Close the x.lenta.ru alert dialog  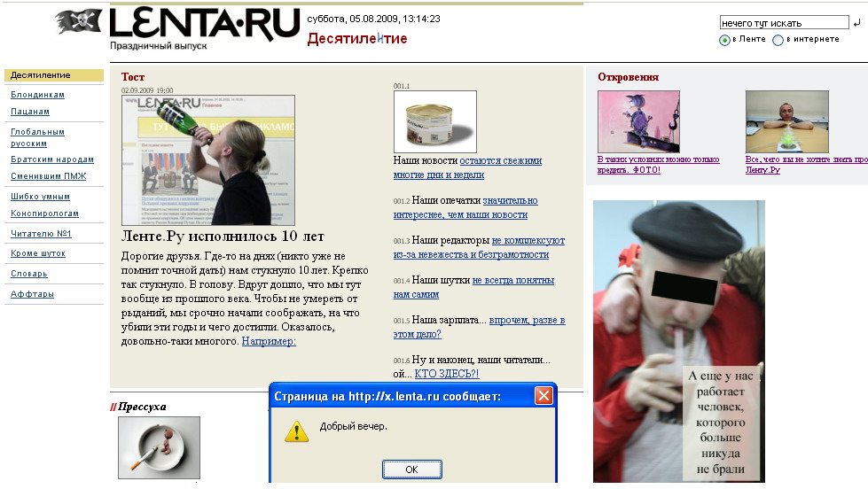click(543, 395)
